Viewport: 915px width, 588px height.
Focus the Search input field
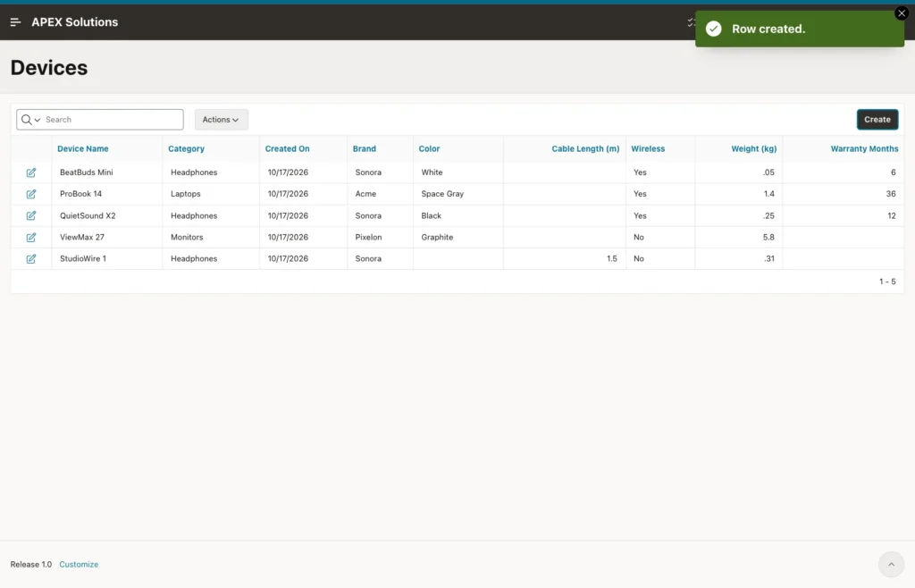point(113,120)
